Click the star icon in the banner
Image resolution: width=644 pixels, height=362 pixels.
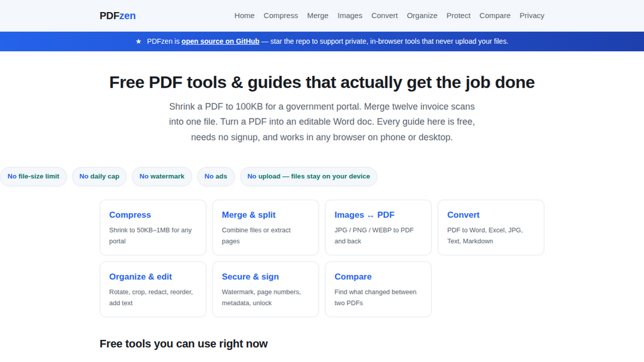pyautogui.click(x=138, y=42)
